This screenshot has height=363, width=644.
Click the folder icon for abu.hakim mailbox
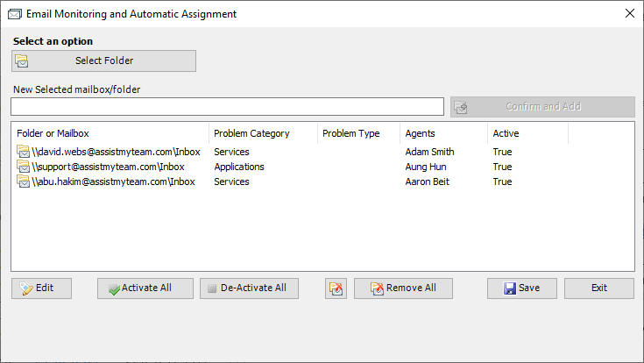click(23, 181)
